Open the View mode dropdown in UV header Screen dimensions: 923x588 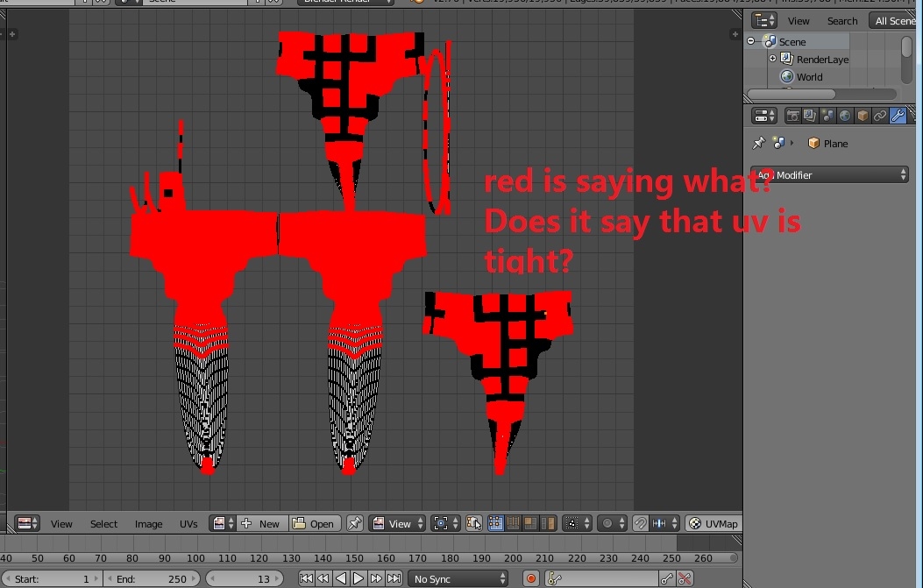pyautogui.click(x=397, y=523)
